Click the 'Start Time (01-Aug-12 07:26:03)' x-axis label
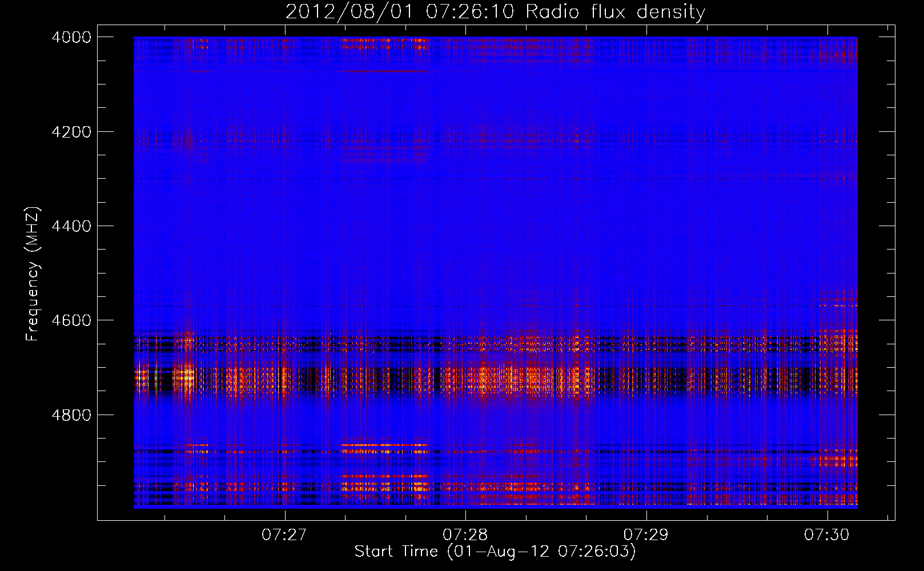Image resolution: width=924 pixels, height=571 pixels. [x=495, y=552]
